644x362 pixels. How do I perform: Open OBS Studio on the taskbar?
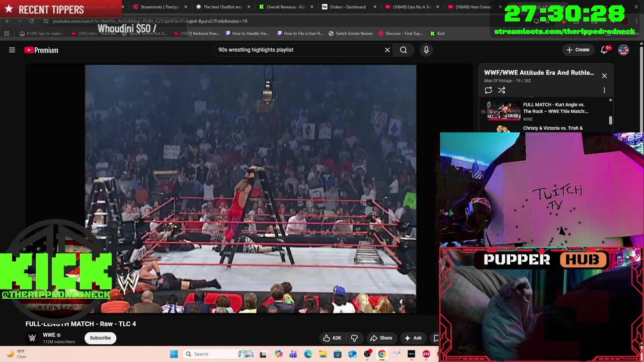pyautogui.click(x=367, y=354)
